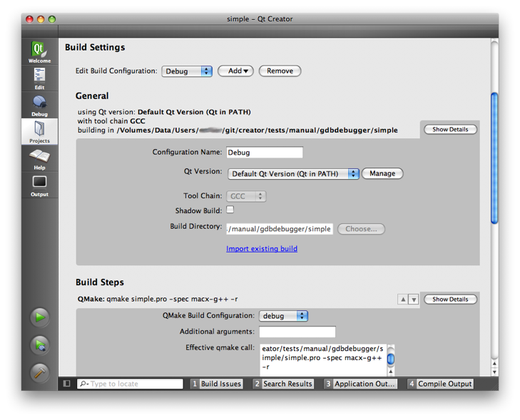Screen dimensions: 520x420
Task: Click the QMake command summary text
Action: click(158, 299)
